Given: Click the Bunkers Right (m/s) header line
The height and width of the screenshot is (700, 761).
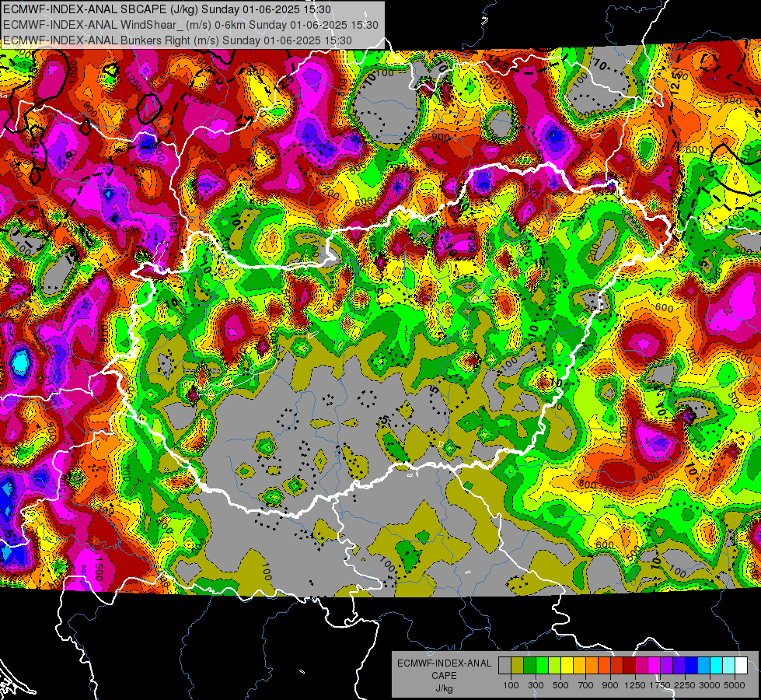Looking at the screenshot, I should (177, 40).
